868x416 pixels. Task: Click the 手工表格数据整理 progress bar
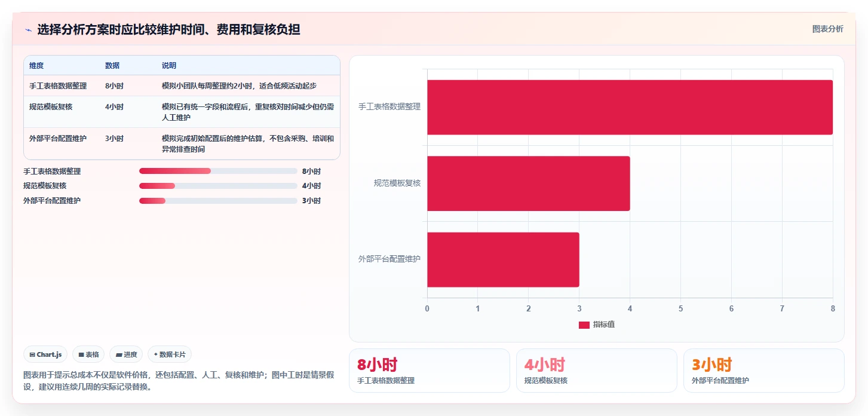point(218,171)
